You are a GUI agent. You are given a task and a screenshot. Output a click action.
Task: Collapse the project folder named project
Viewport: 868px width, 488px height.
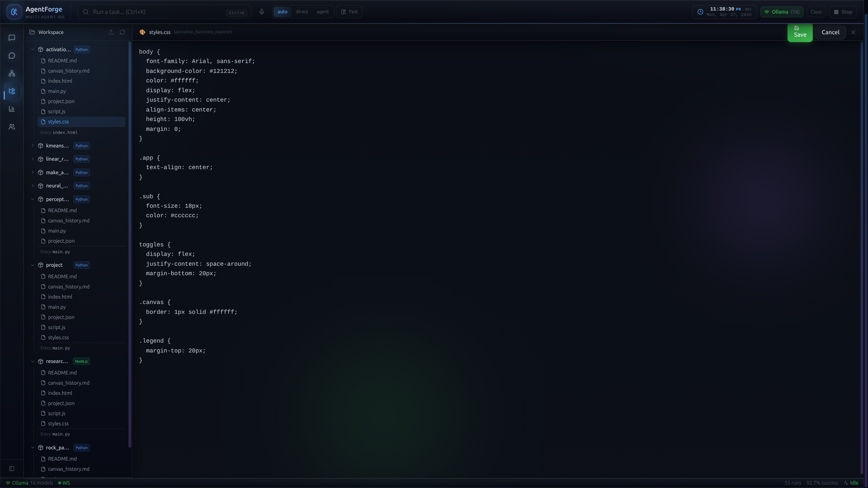(33, 265)
